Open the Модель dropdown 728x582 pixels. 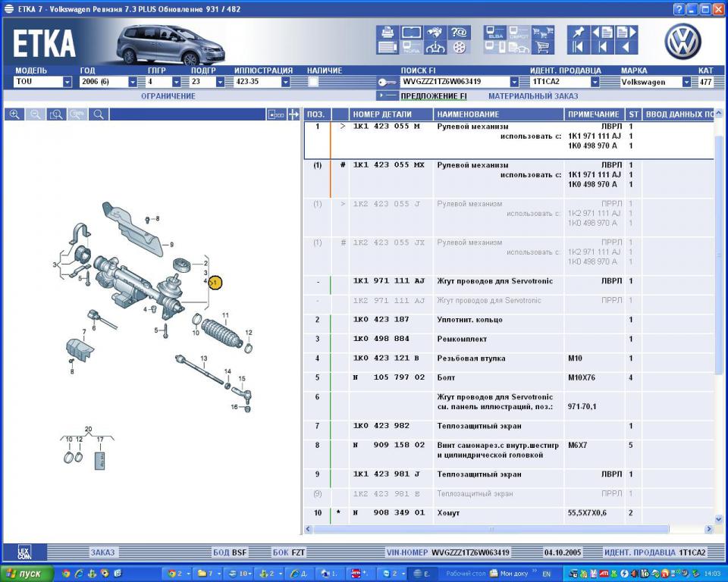(67, 82)
